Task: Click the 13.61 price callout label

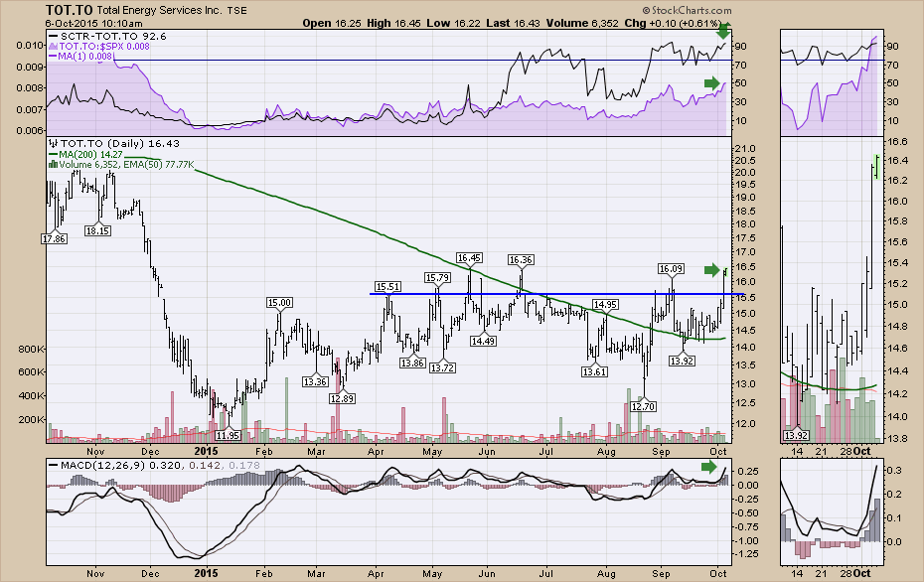Action: (x=594, y=371)
